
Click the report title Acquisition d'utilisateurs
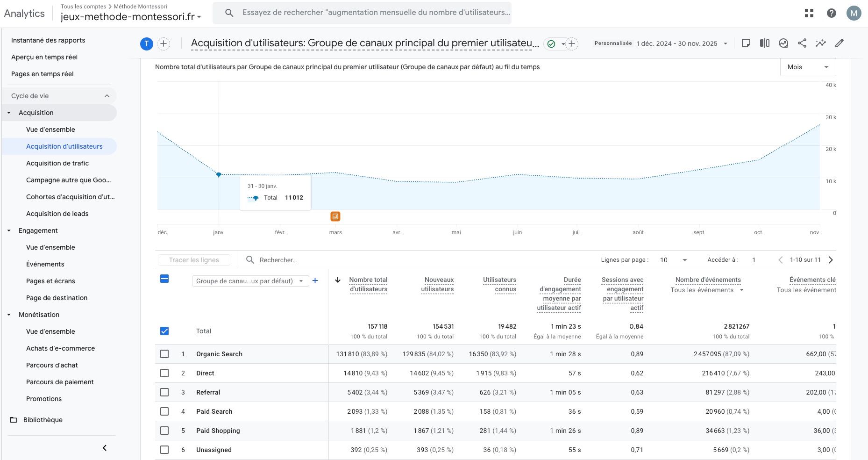365,43
